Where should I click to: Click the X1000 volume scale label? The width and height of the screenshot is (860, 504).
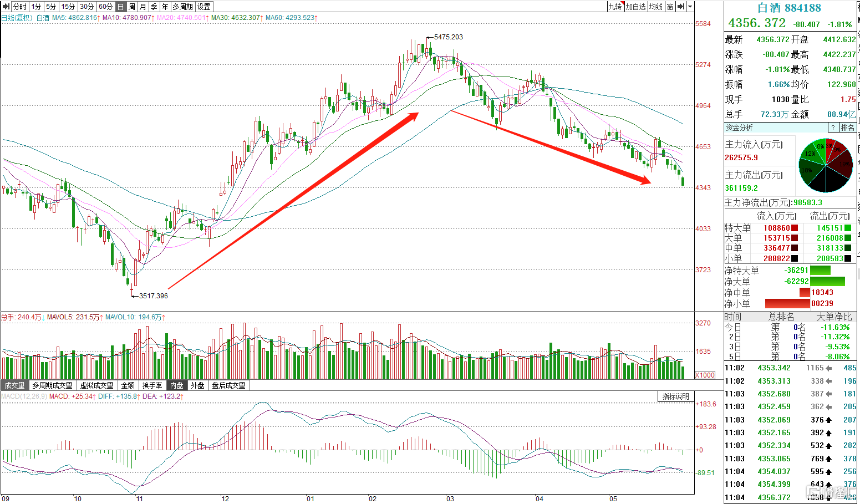click(705, 375)
